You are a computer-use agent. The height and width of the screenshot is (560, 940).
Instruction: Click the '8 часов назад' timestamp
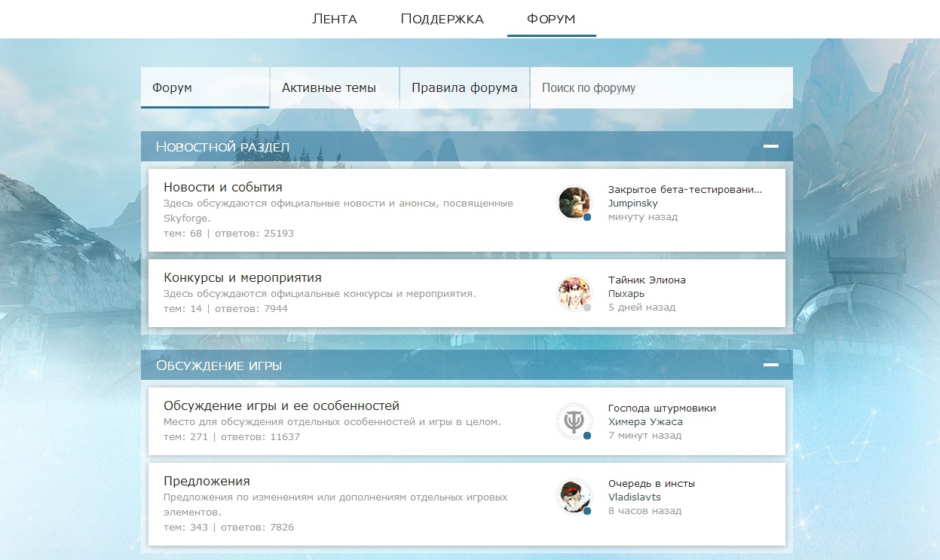[645, 511]
